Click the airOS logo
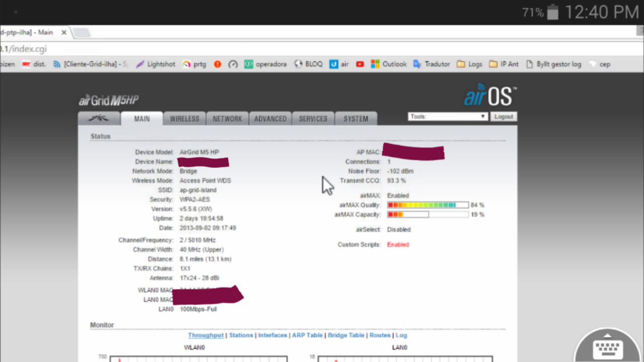 coord(490,96)
